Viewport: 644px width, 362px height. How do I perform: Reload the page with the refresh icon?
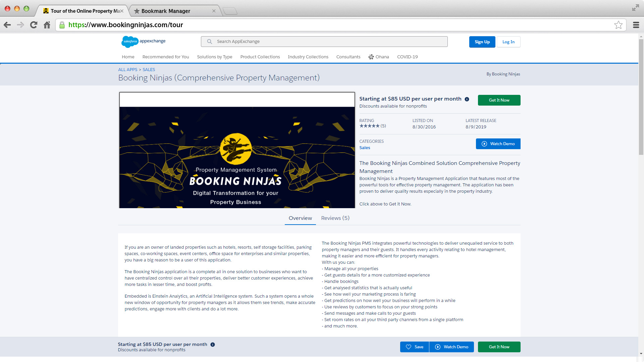[34, 25]
